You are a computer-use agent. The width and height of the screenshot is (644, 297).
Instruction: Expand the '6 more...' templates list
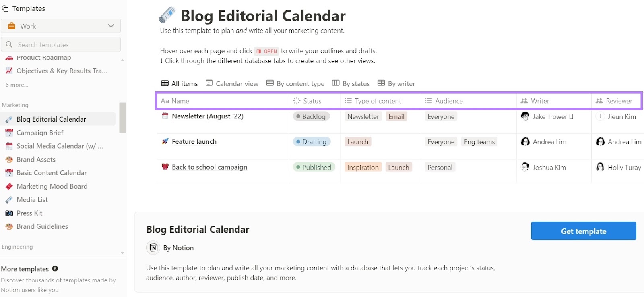tap(17, 85)
